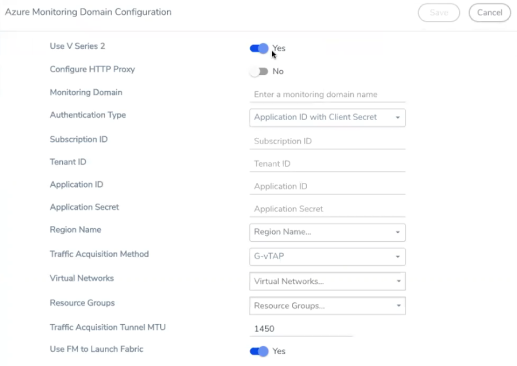Open the Region Name dropdown
Viewport: 517px width, 366px height.
click(327, 232)
